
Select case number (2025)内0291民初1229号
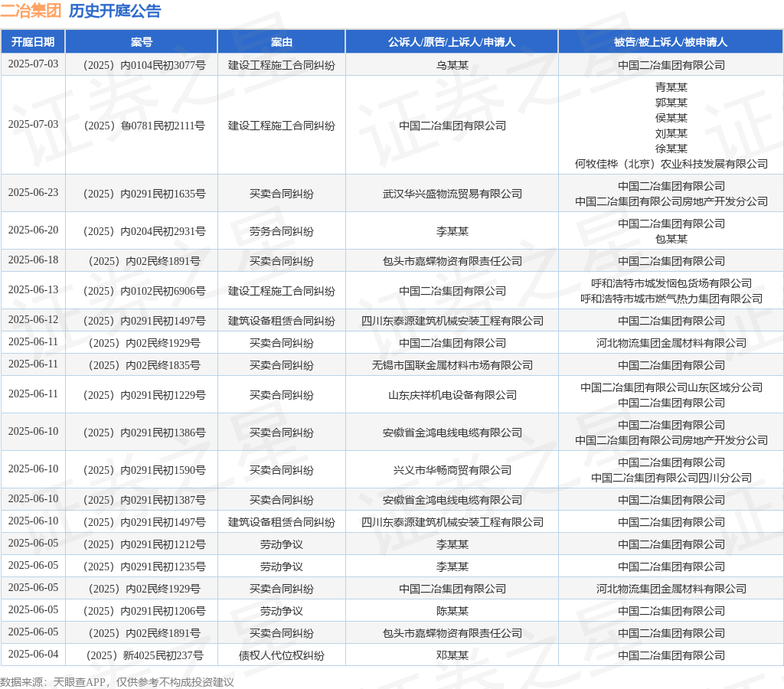click(143, 395)
